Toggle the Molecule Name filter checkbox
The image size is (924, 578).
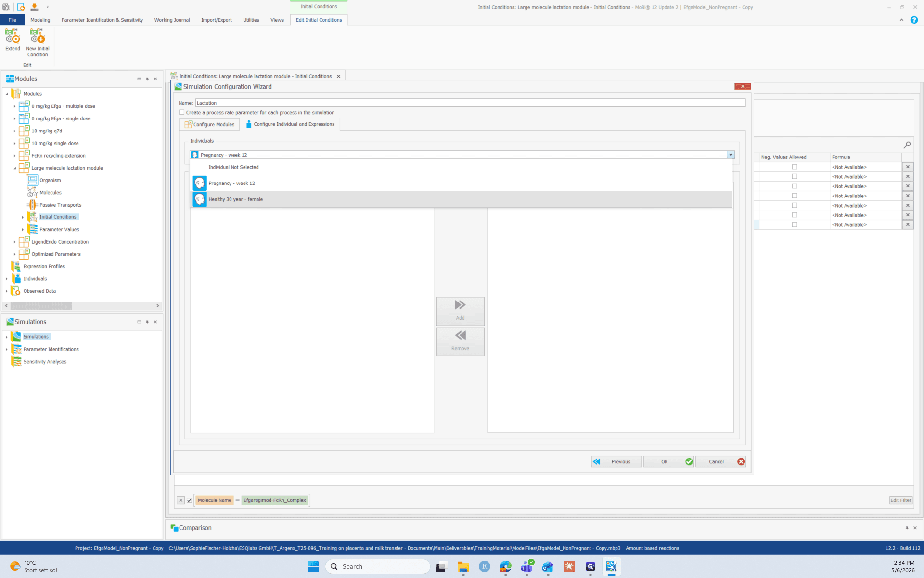tap(190, 500)
